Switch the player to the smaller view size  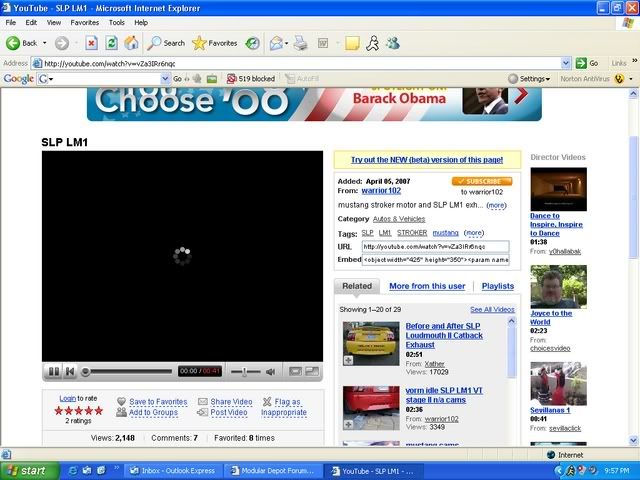point(295,371)
